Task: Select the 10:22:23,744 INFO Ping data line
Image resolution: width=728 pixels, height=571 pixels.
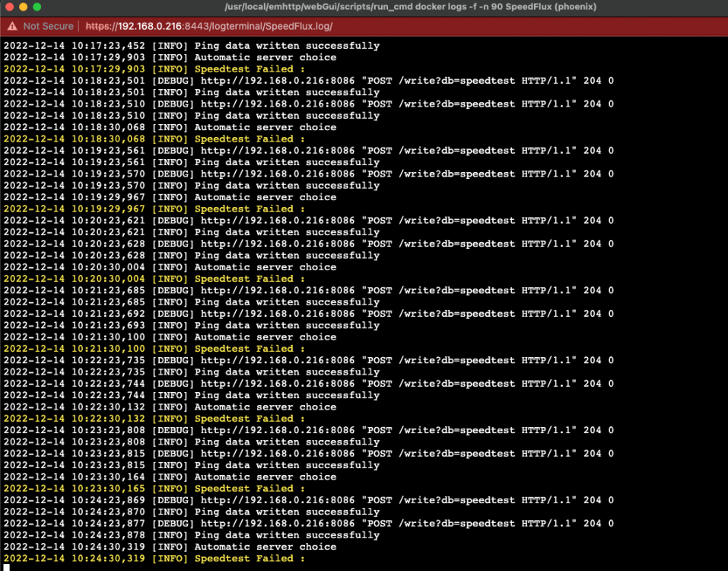Action: 192,395
